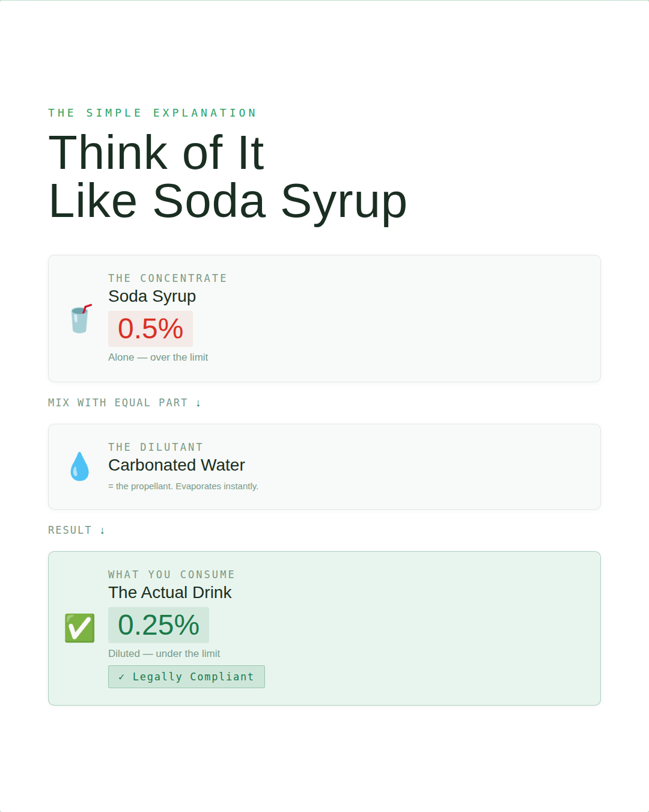Click The Simple Explanation overline text
The image size is (649, 812).
152,113
